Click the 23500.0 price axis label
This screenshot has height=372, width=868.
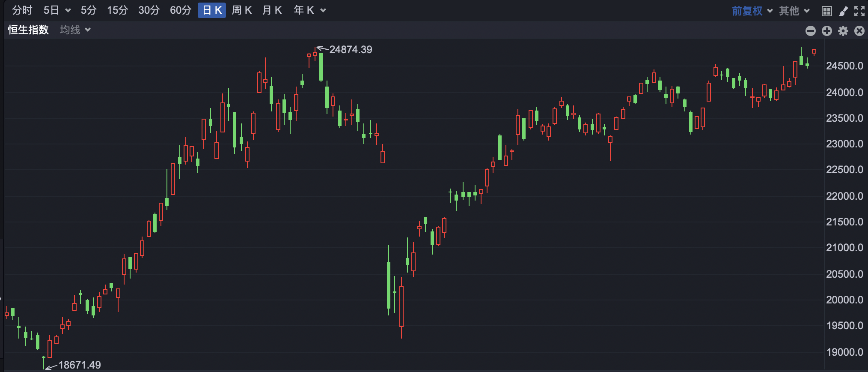pos(844,118)
